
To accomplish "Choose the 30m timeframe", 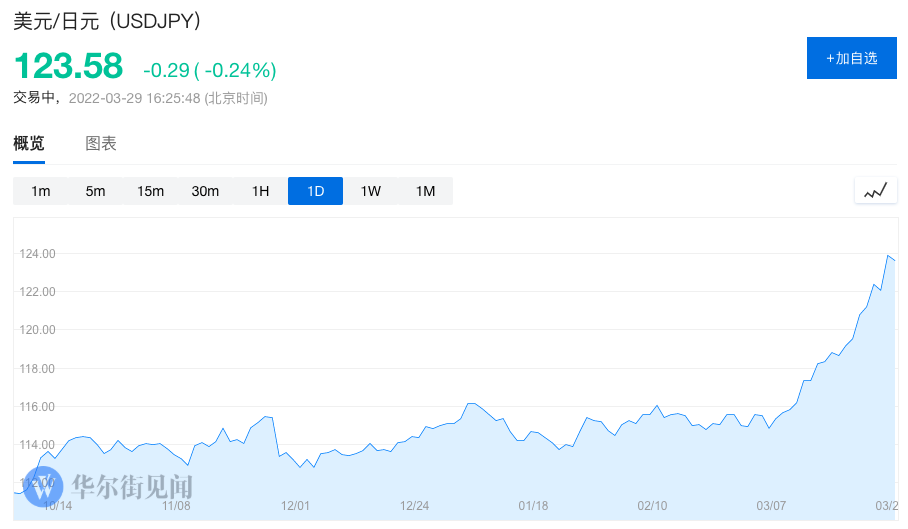I will click(x=206, y=191).
